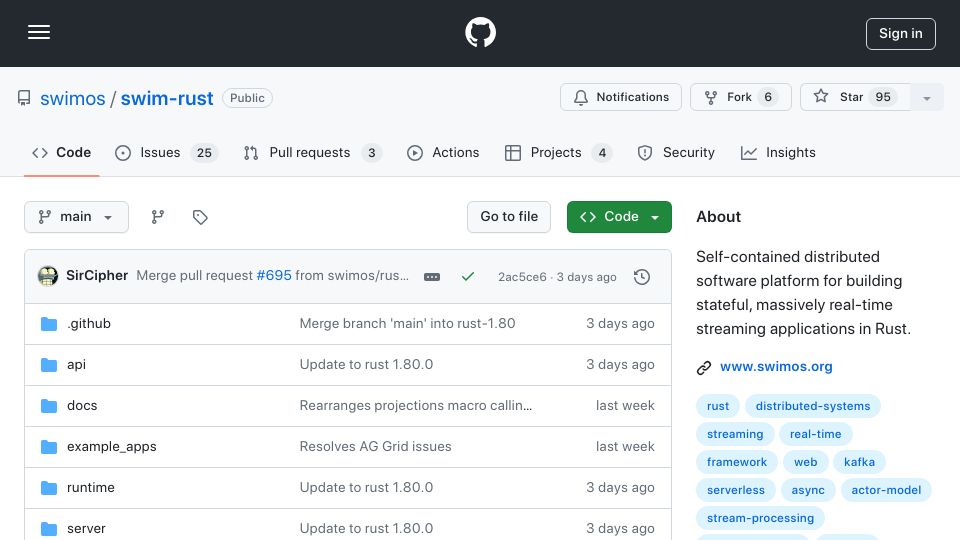Open "Rearranges projections macro callin…" commit message
Image resolution: width=960 pixels, height=540 pixels.
[416, 405]
